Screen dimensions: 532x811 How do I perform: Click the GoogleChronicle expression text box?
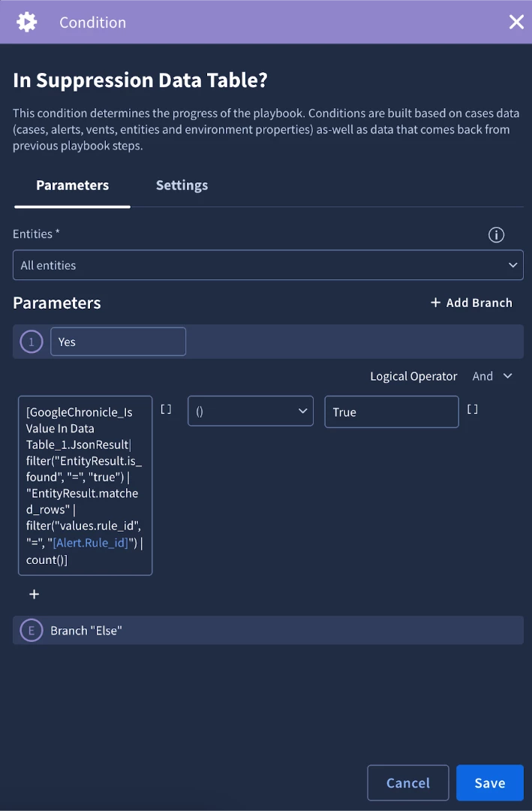86,486
